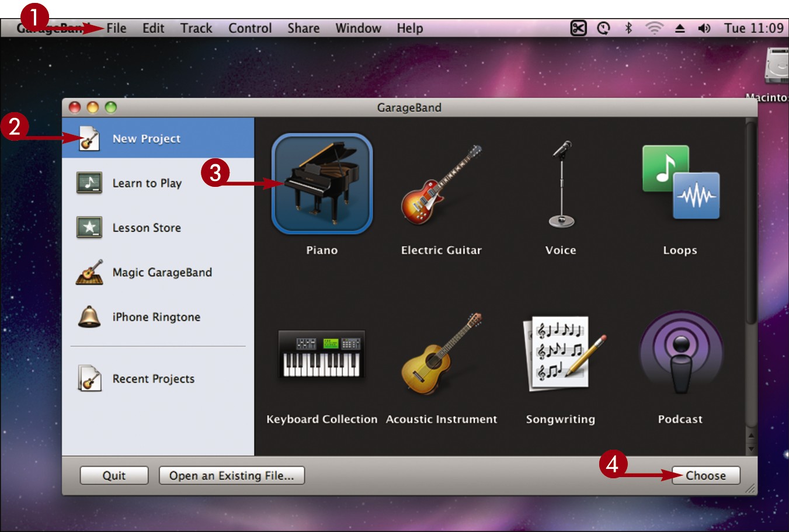Click the Podcast label text
Viewport: 789px width, 532px height.
click(x=680, y=419)
